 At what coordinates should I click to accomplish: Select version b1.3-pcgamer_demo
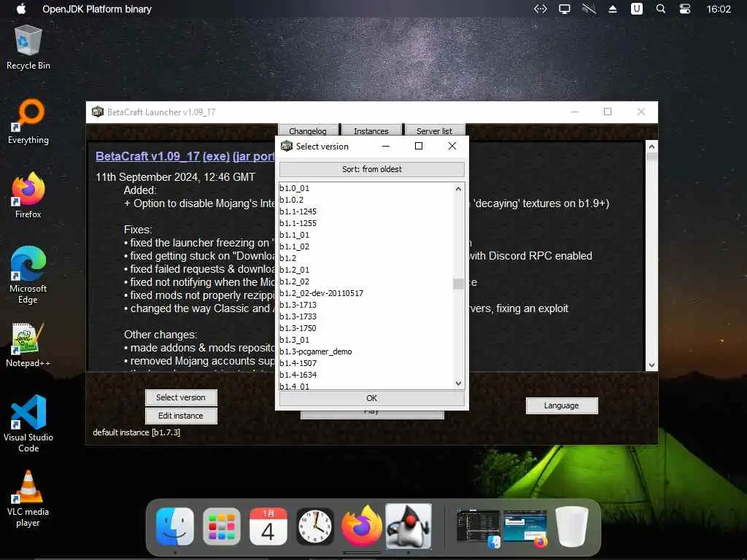click(x=366, y=351)
